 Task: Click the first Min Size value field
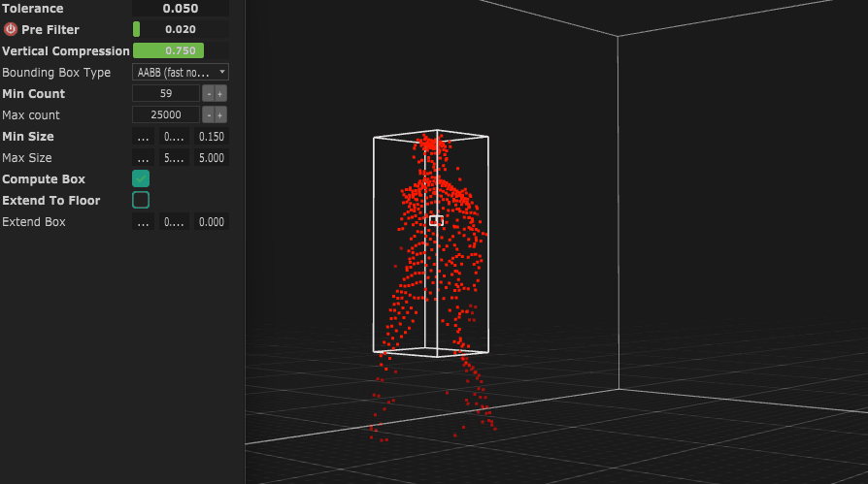144,137
